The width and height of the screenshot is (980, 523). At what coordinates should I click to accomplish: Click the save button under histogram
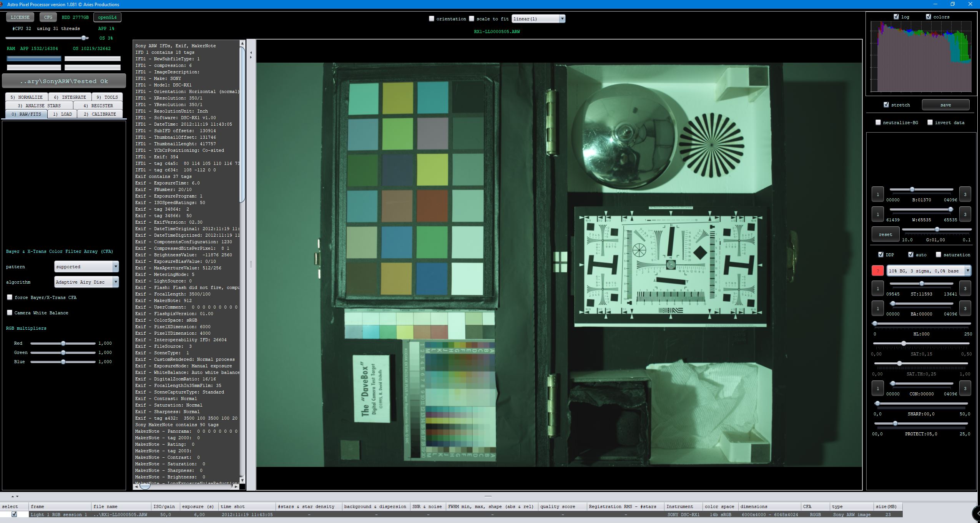(x=945, y=105)
